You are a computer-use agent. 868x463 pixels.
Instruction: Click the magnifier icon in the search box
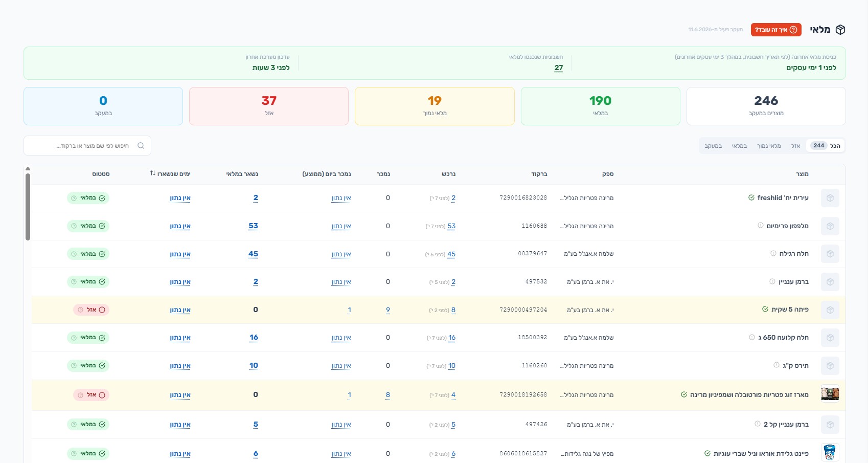141,146
